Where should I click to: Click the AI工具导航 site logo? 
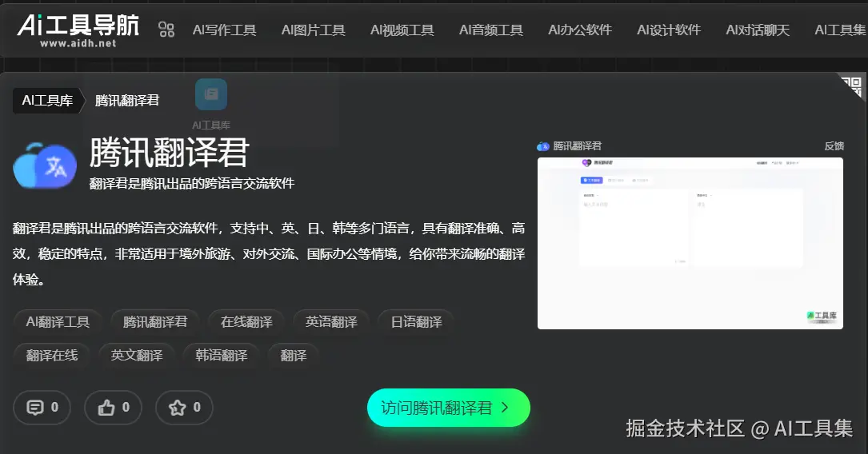click(x=78, y=31)
